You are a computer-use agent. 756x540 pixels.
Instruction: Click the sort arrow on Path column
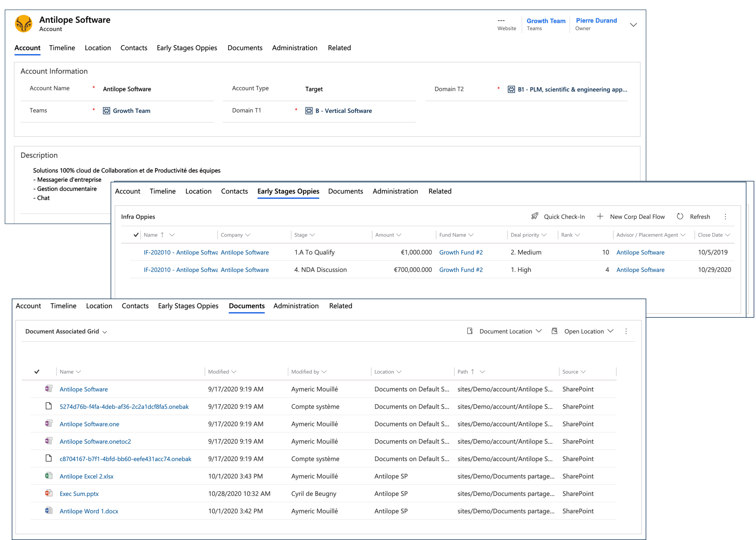click(472, 372)
